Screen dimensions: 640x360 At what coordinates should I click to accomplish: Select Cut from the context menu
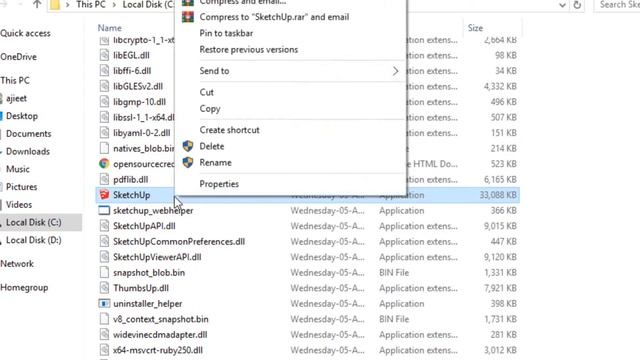click(x=207, y=92)
